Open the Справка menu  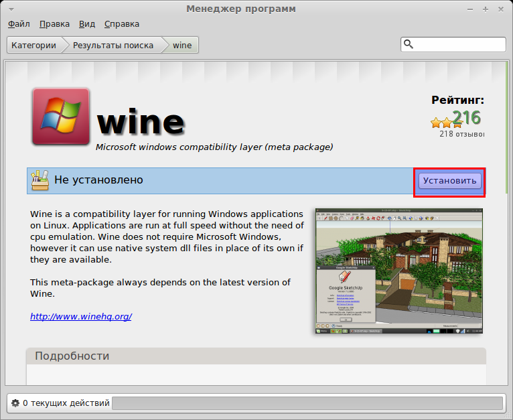(122, 24)
